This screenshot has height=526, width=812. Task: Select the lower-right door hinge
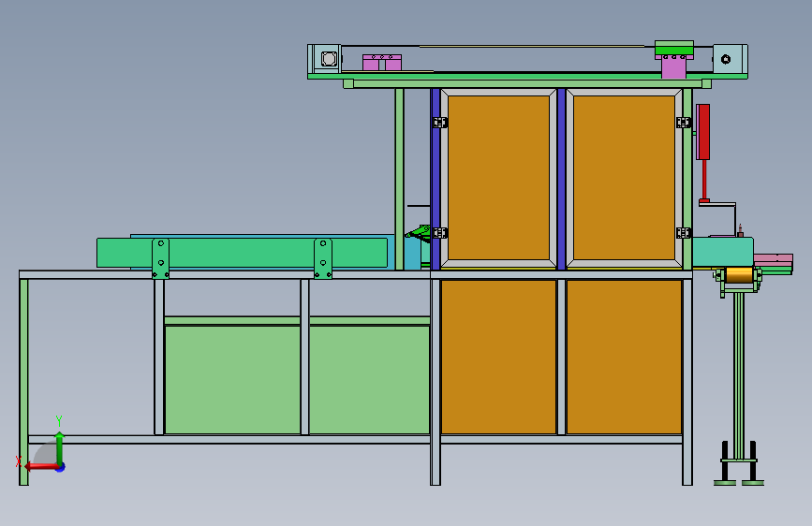[684, 233]
